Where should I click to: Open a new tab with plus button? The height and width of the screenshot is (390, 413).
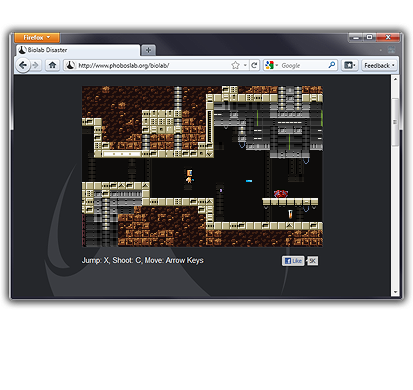click(x=148, y=50)
